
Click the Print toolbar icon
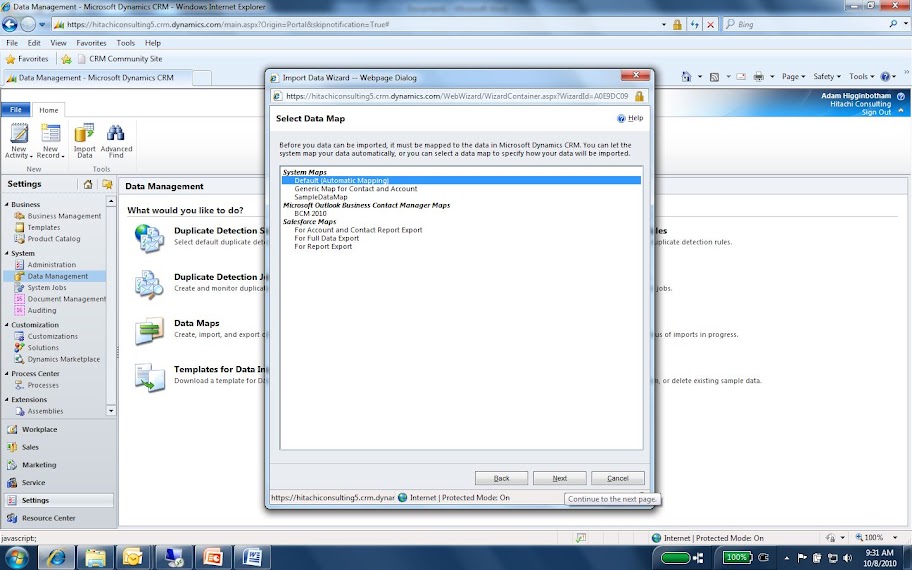click(x=758, y=77)
